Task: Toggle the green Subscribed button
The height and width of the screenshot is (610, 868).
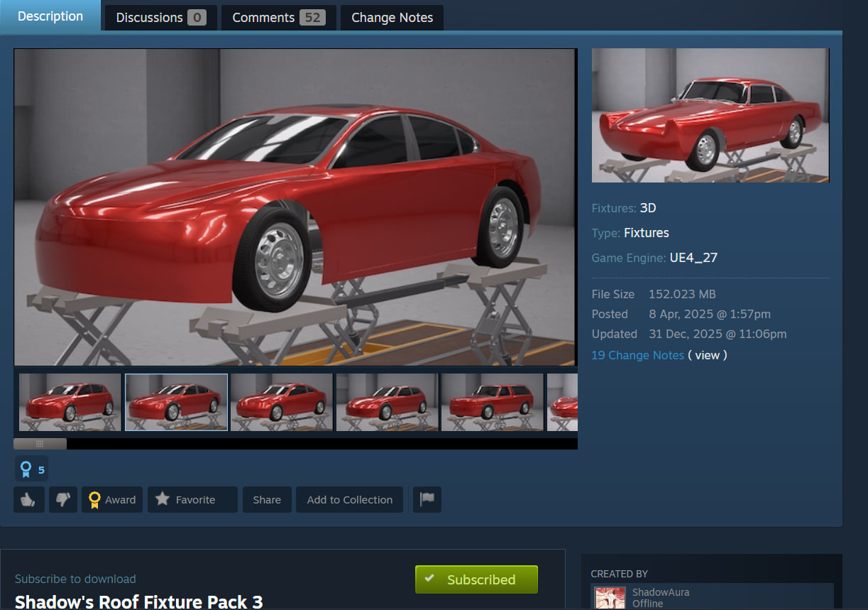Action: (x=476, y=579)
